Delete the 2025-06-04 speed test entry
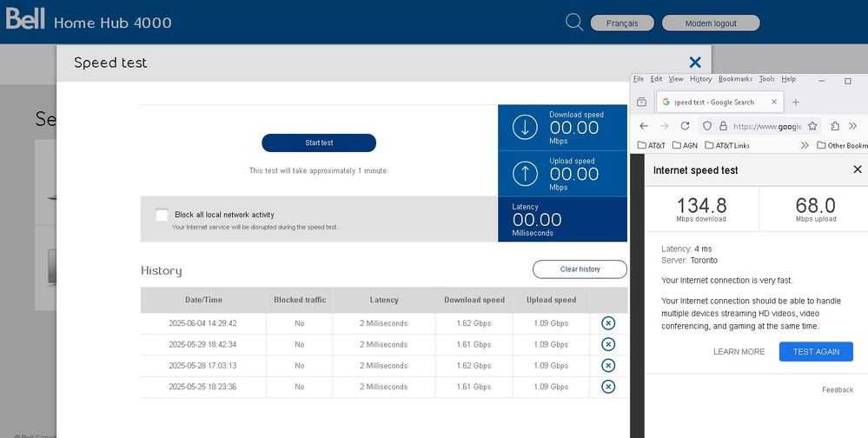The height and width of the screenshot is (438, 868). pos(608,323)
